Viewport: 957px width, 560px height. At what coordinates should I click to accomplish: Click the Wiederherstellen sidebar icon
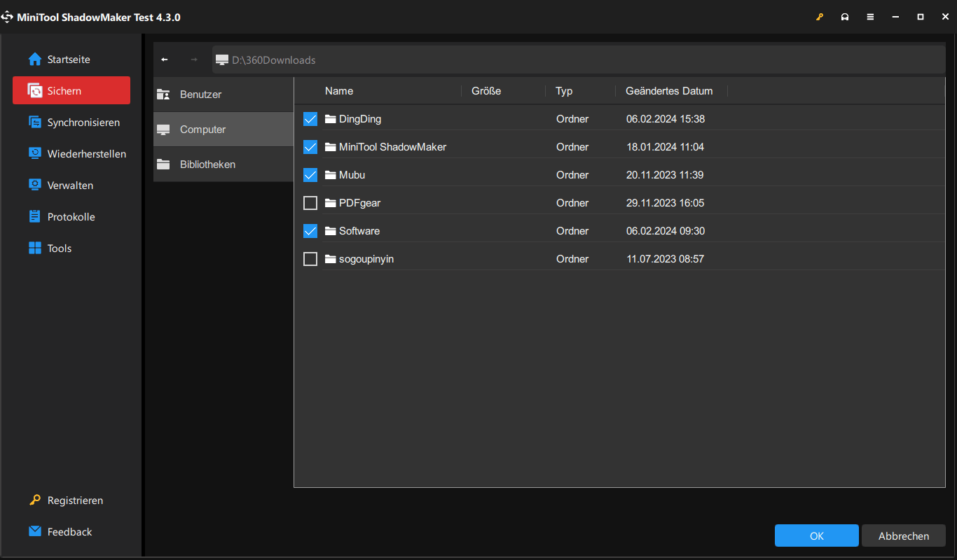click(x=35, y=154)
